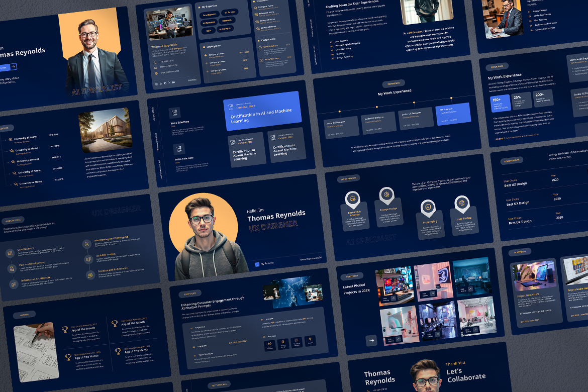Image resolution: width=588 pixels, height=392 pixels.
Task: Click the Crafting Seamless User Experiences heading
Action: coord(352,4)
